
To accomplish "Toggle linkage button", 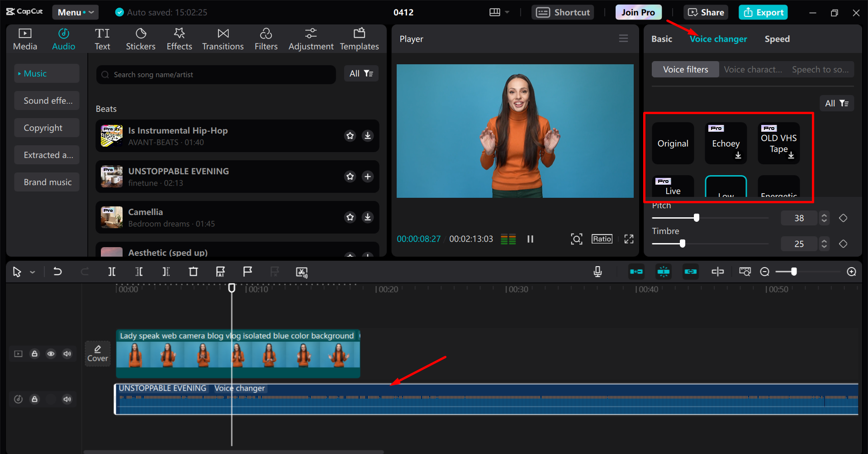I will 691,272.
